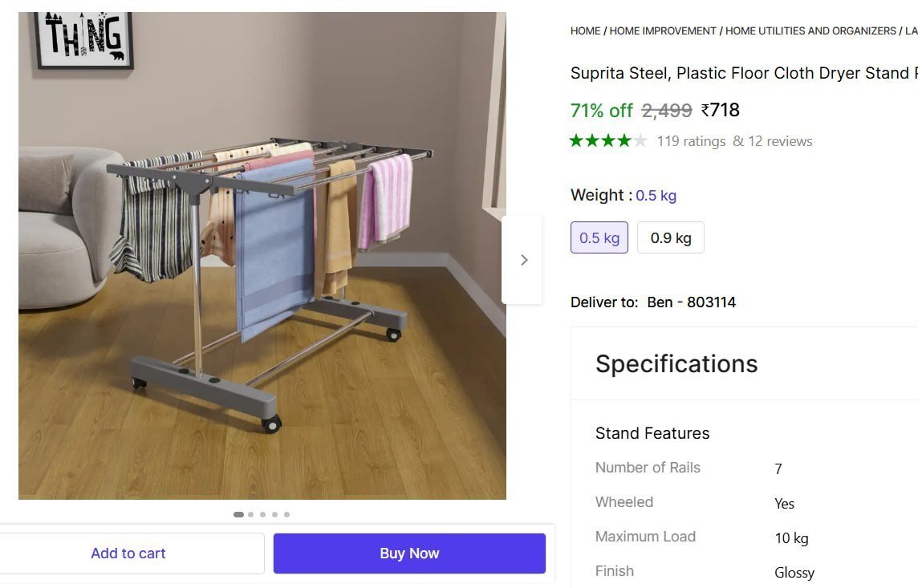Click the cloth dryer stand product image
The width and height of the screenshot is (918, 588).
[x=262, y=255]
